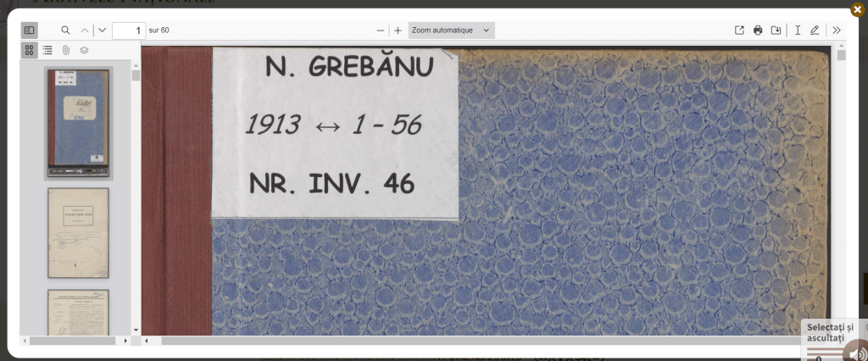The image size is (868, 361).
Task: Show document outline view
Action: pyautogui.click(x=47, y=50)
